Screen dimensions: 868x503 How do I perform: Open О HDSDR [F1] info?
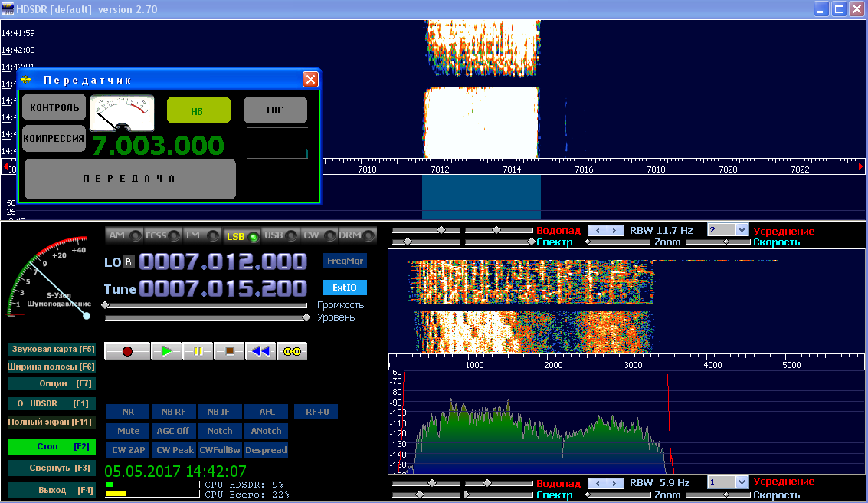[51, 403]
